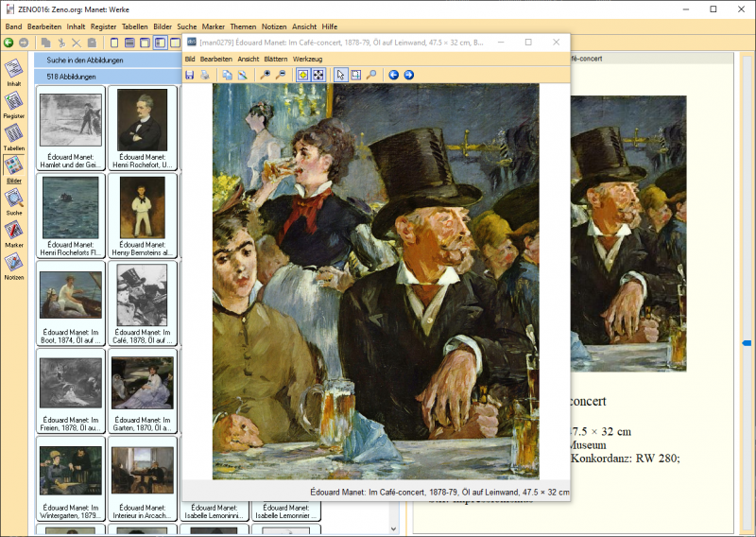Expand the 'Suche in den Abbildungen' header
This screenshot has width=756, height=537.
click(x=107, y=60)
